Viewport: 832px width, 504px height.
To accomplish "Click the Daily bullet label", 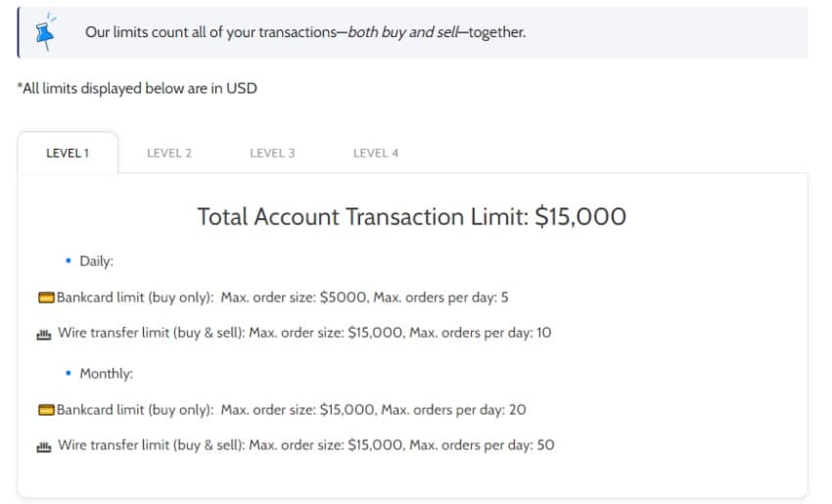I will coord(96,261).
